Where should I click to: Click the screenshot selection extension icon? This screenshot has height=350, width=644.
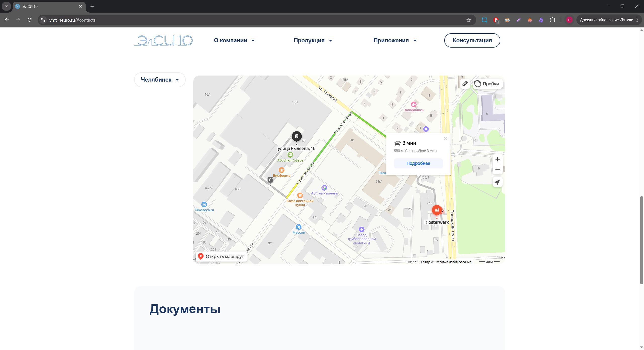coord(484,20)
